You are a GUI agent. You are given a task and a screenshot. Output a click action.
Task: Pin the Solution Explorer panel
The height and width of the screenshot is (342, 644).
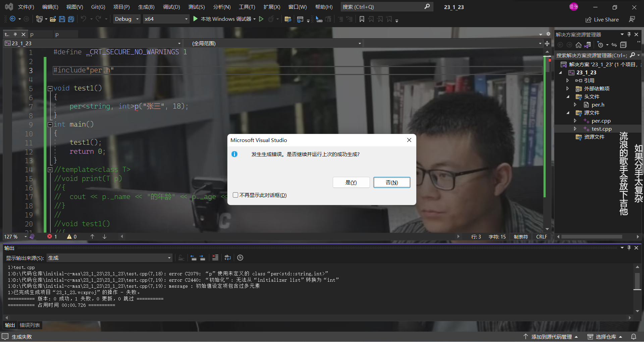coord(629,34)
